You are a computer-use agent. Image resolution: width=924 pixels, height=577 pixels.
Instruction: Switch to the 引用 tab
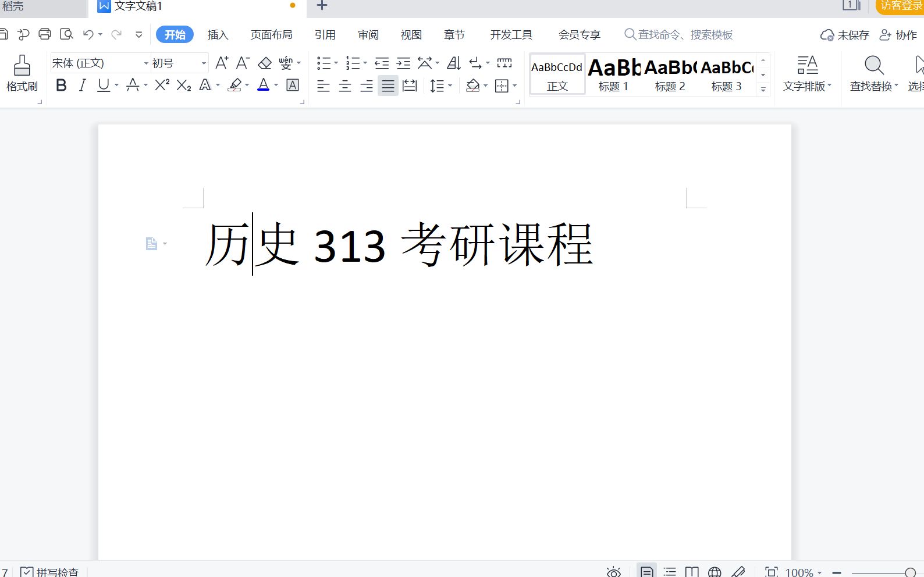pyautogui.click(x=325, y=35)
